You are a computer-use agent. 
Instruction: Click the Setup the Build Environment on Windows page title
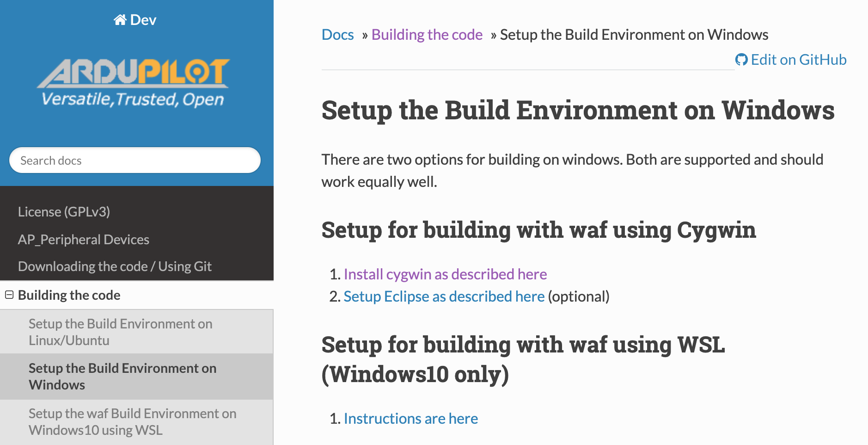click(x=578, y=110)
